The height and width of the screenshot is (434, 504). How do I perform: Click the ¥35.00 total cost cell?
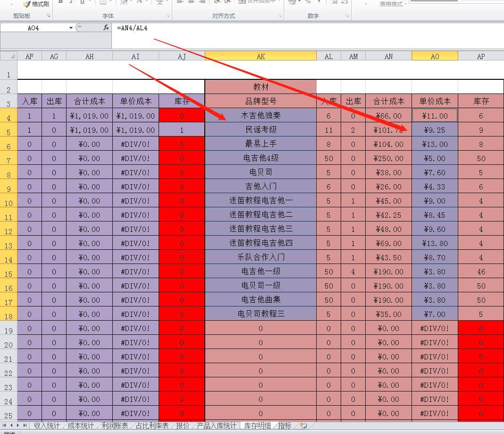coord(388,314)
